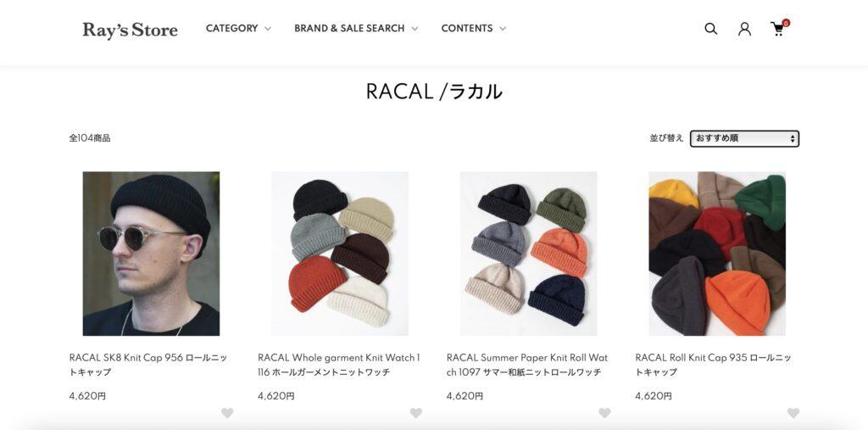This screenshot has height=430, width=868.
Task: Open the shopping cart icon
Action: point(778,29)
